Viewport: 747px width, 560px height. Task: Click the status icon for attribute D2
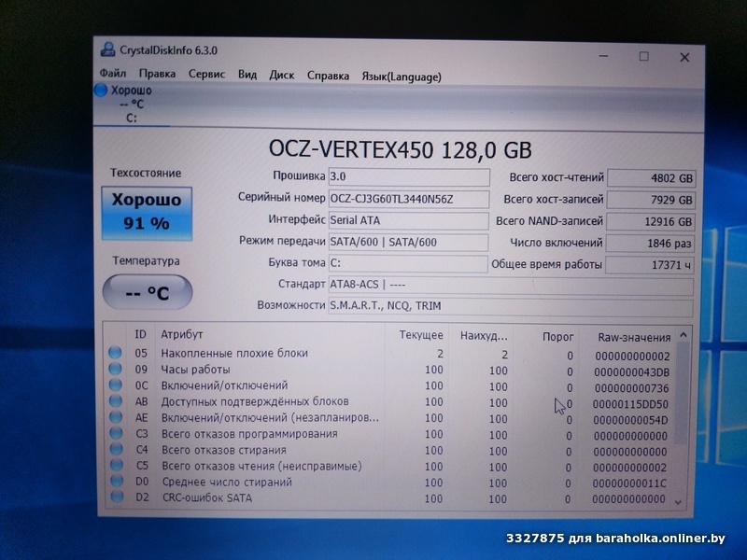coord(117,497)
